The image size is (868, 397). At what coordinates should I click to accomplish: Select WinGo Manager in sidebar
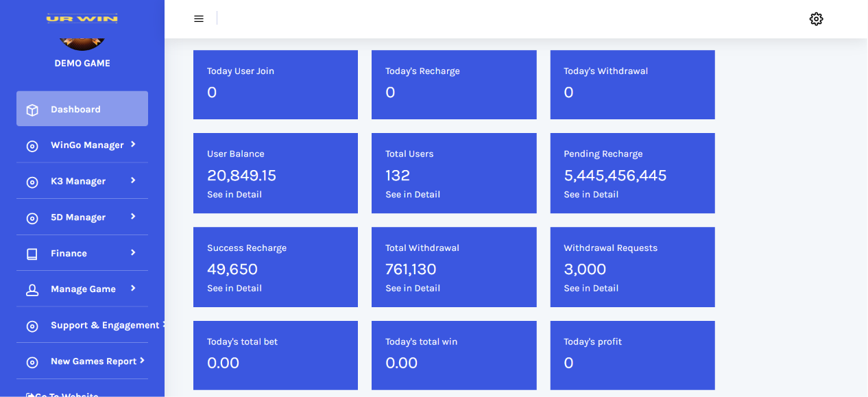pos(82,145)
